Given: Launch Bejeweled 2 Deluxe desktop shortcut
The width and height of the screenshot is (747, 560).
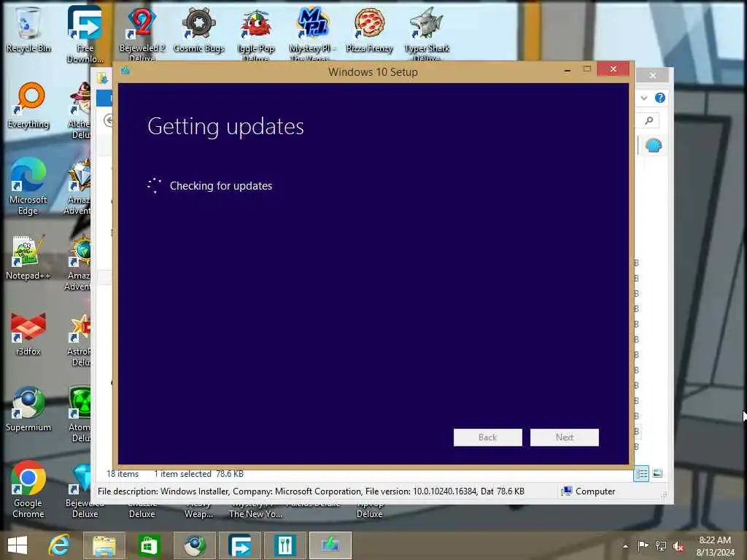Looking at the screenshot, I should click(142, 34).
